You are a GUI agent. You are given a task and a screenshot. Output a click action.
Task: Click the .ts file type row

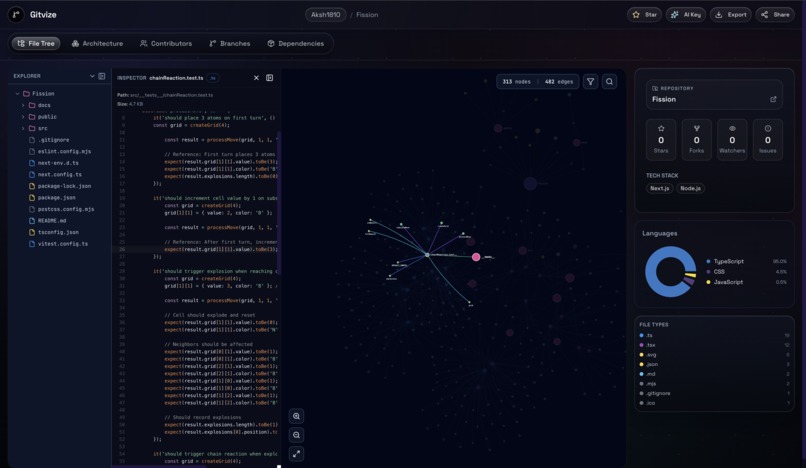coord(715,335)
